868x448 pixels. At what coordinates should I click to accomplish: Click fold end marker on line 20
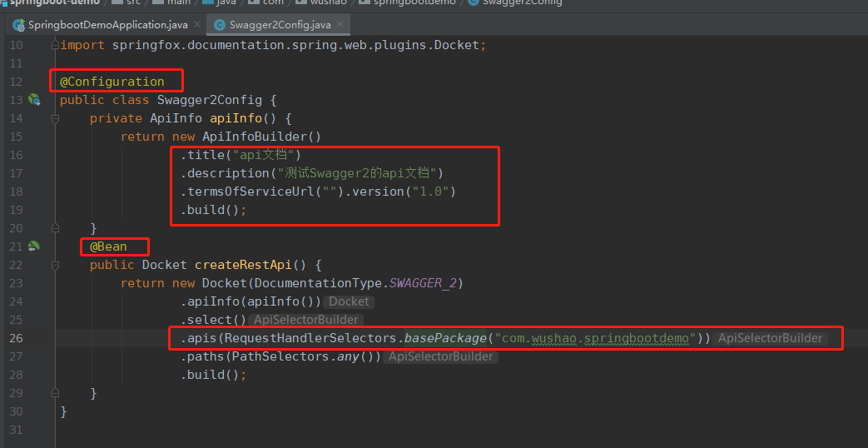coord(55,227)
